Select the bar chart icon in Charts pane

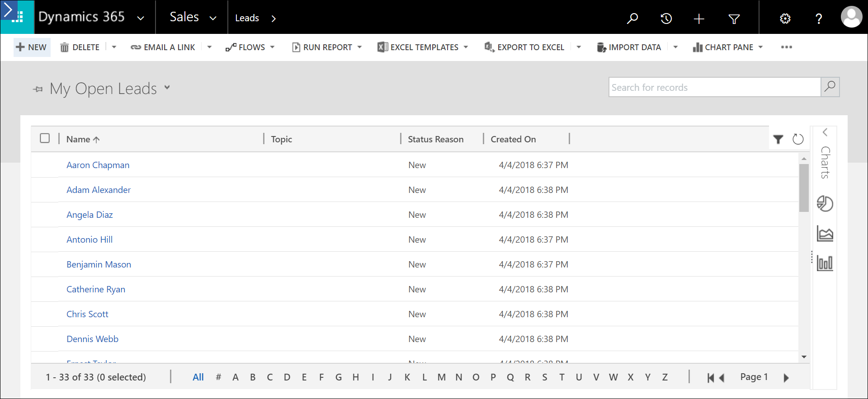pyautogui.click(x=825, y=263)
